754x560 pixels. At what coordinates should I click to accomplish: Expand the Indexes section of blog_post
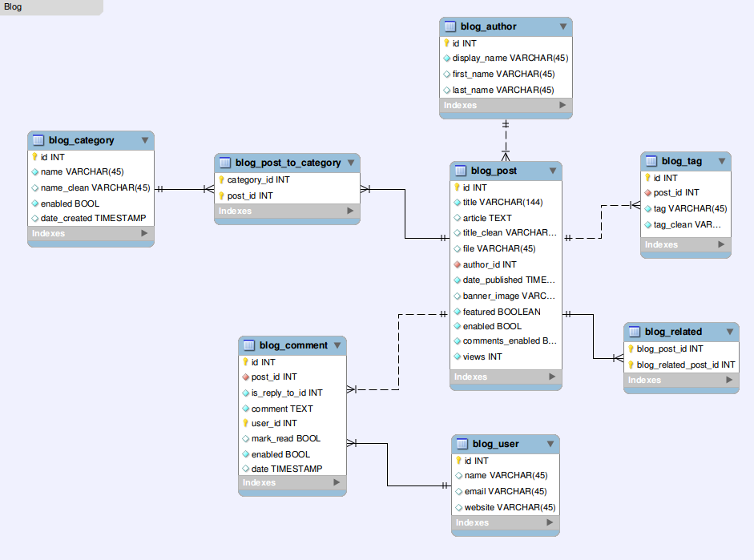pyautogui.click(x=506, y=377)
